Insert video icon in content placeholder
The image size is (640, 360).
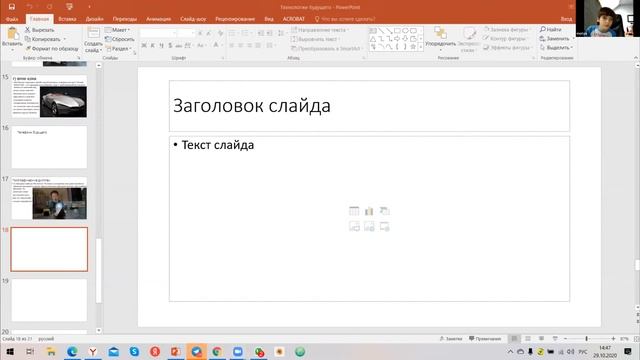(x=384, y=227)
